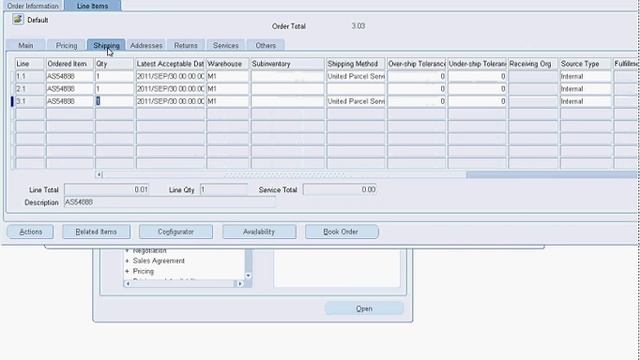Screen dimensions: 640x360
Task: Expand Sales Agreement in Navigator tree
Action: coord(127,261)
